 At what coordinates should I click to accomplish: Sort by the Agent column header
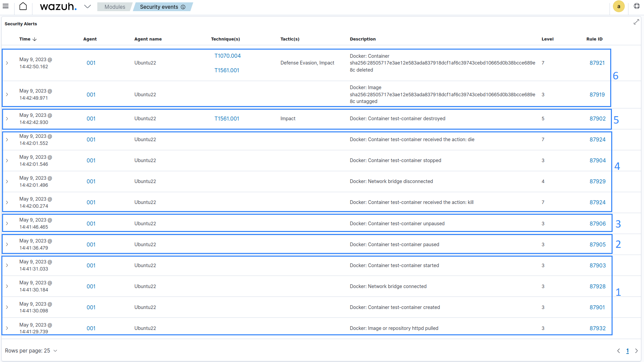90,39
